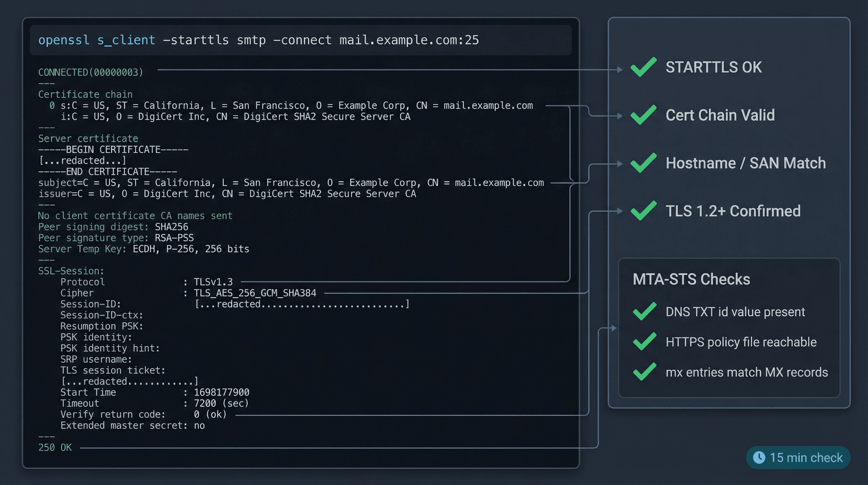Screen dimensions: 868x485
Task: Click the TLS 1.2+ Confirmed checkmark icon
Action: tap(643, 211)
